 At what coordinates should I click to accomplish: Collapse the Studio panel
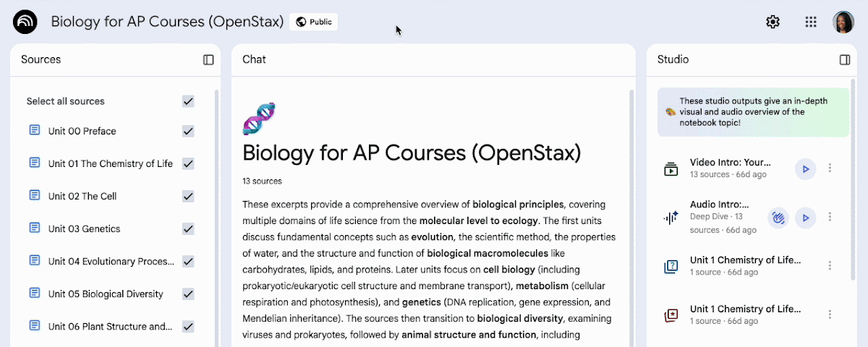[x=845, y=60]
